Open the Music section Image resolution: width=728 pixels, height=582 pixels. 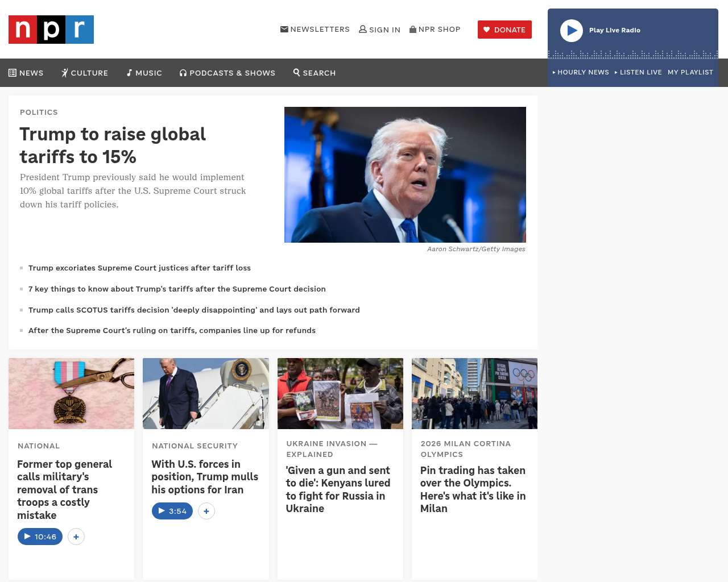(x=144, y=73)
